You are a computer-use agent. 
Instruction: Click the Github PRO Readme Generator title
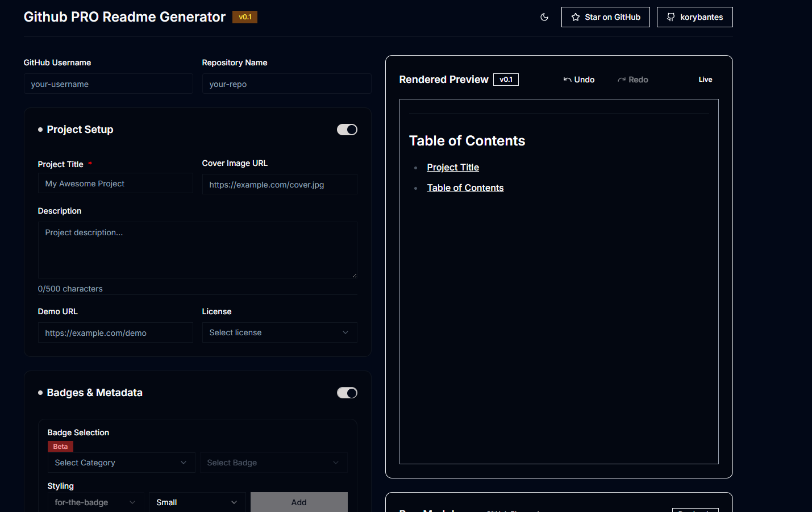point(124,17)
